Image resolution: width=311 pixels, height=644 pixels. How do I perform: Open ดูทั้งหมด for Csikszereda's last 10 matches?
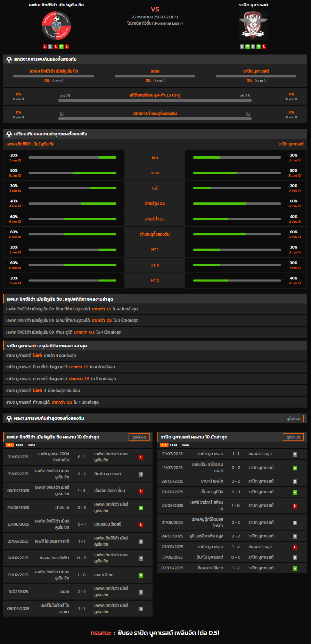139,437
